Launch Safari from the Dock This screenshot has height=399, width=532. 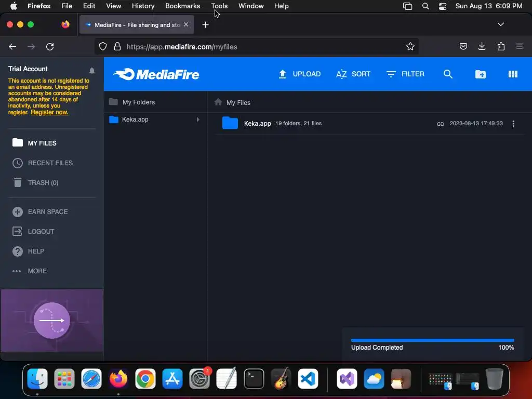pyautogui.click(x=91, y=379)
